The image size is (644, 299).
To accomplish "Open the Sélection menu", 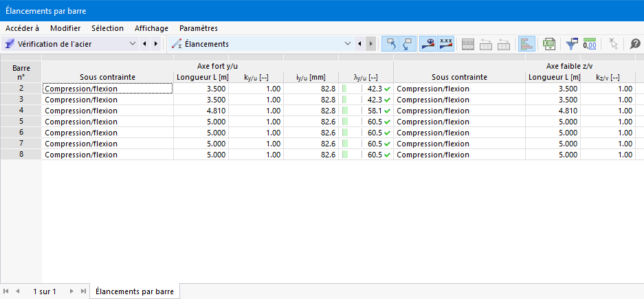I will click(x=108, y=28).
